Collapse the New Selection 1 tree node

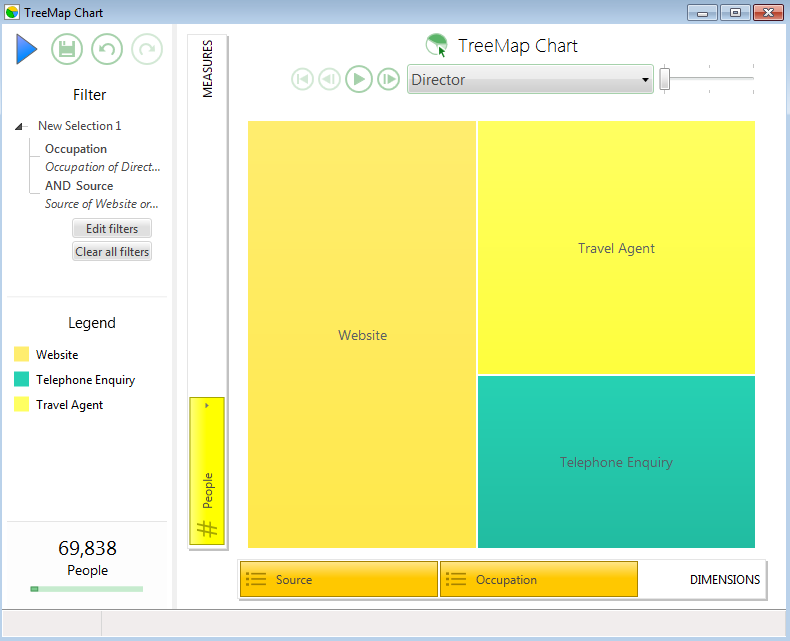tap(19, 126)
